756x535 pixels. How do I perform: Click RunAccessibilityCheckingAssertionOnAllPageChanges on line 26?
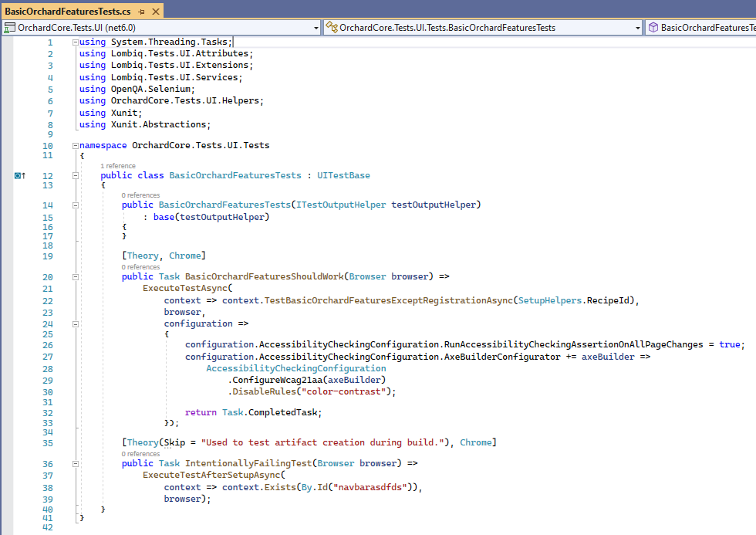(573, 344)
